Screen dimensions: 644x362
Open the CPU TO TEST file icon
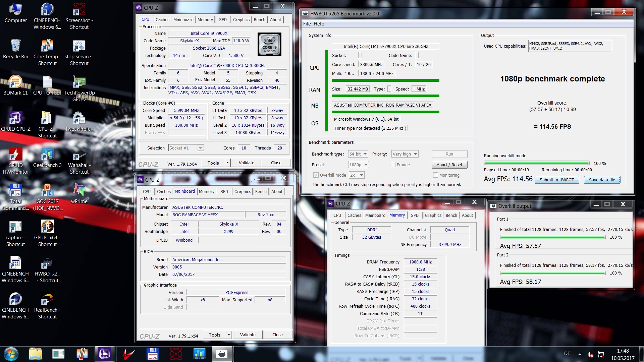[x=47, y=85]
